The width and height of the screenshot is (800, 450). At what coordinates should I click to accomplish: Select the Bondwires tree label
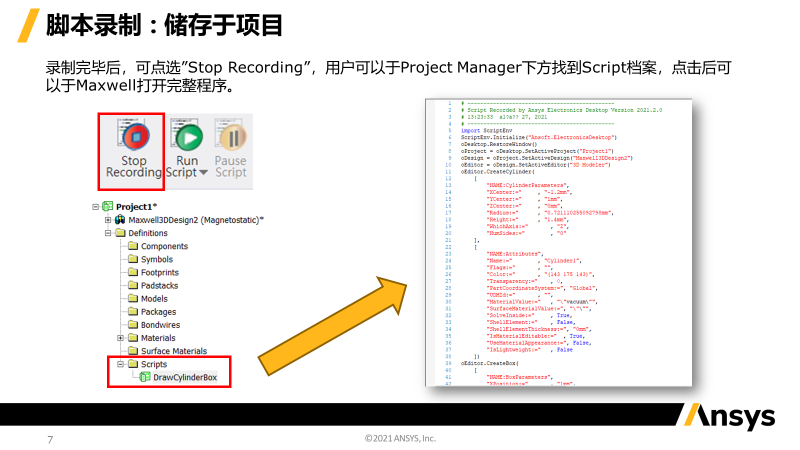pyautogui.click(x=160, y=325)
